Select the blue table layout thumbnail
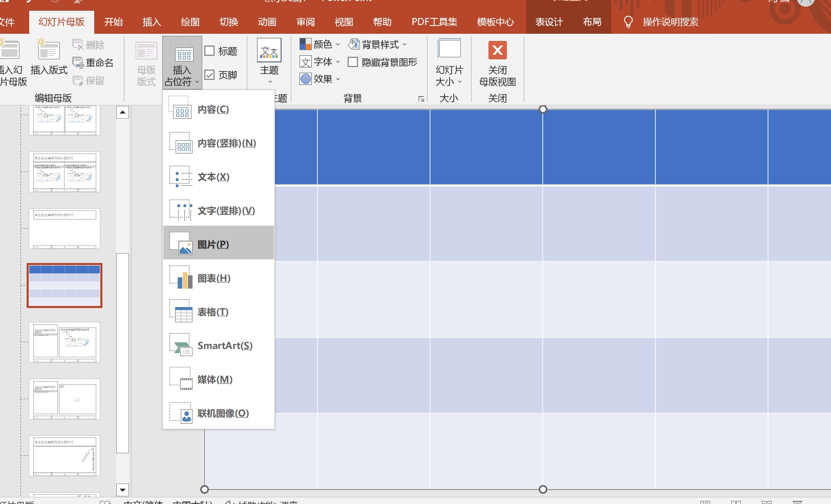 [x=65, y=285]
